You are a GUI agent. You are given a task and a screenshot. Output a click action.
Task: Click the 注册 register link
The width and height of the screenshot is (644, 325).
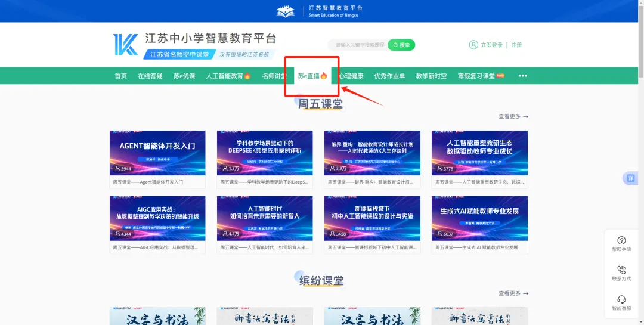[516, 45]
